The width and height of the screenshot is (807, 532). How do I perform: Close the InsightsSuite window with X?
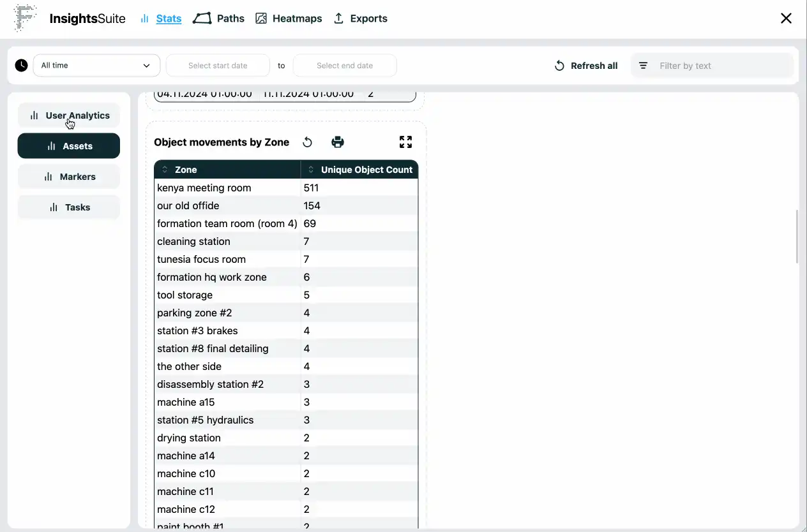[x=786, y=18]
